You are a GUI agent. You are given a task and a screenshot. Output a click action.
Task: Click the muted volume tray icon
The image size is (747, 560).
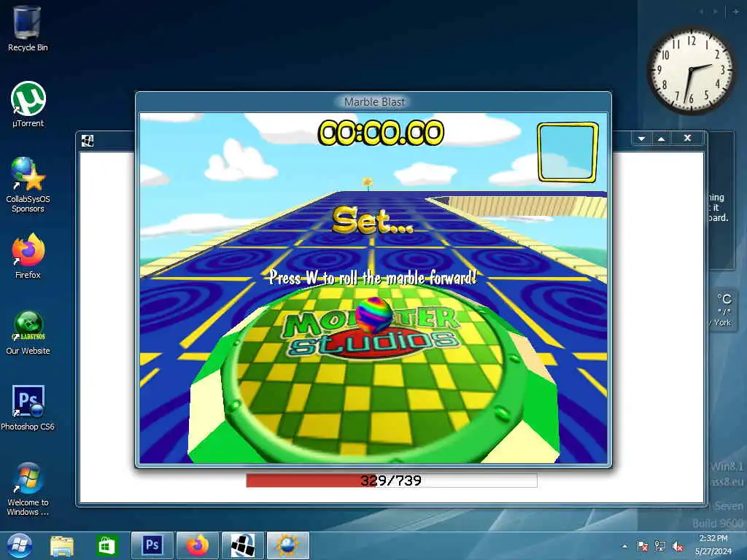coord(677,546)
